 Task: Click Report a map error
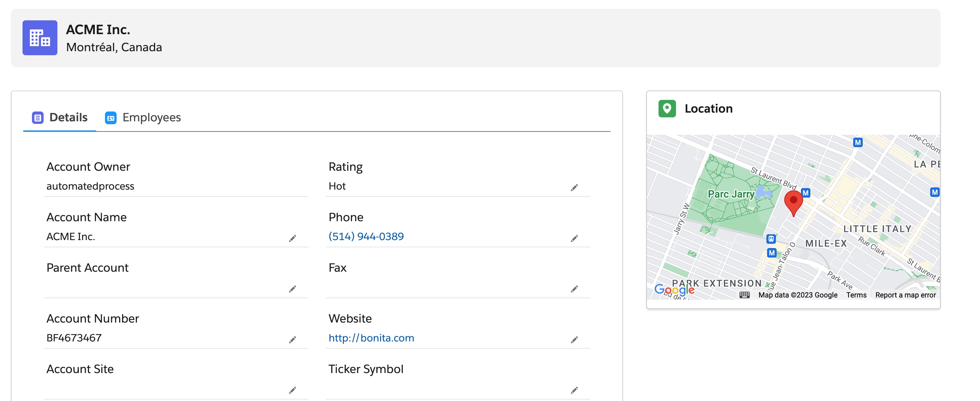pyautogui.click(x=905, y=295)
